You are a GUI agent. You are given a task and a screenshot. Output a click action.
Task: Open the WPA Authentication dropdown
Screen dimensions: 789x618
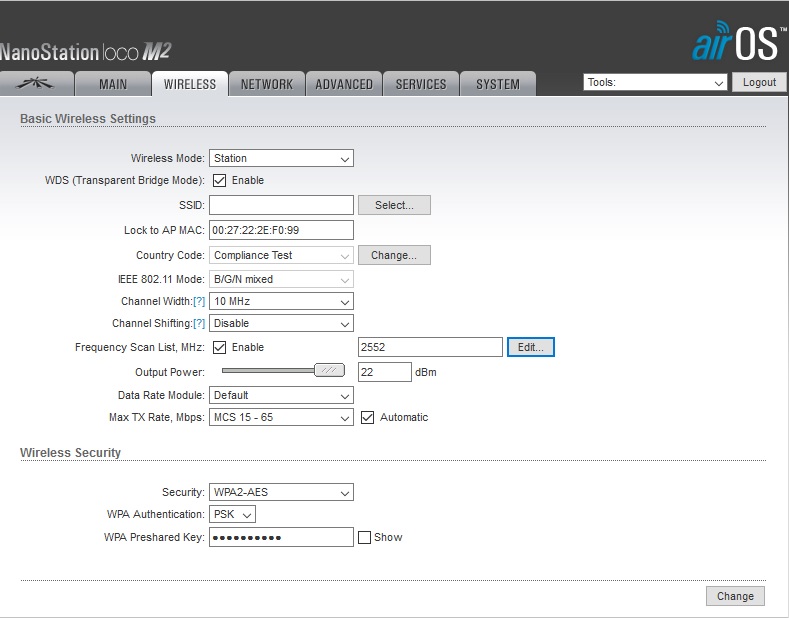pyautogui.click(x=233, y=514)
